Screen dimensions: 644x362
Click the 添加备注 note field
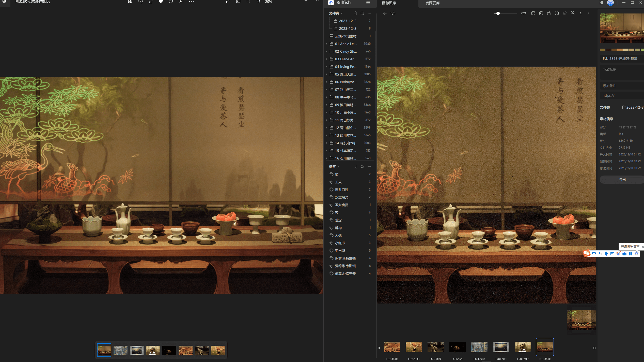click(622, 86)
